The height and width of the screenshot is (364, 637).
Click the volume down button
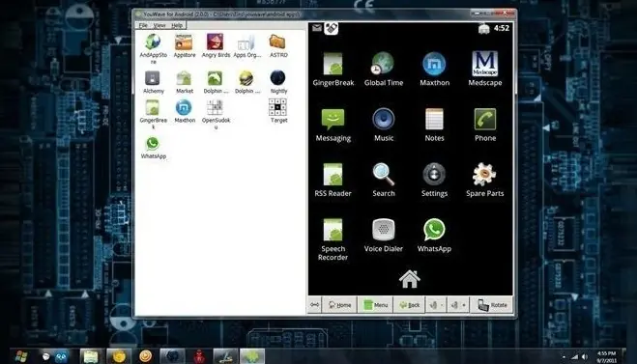(x=436, y=305)
